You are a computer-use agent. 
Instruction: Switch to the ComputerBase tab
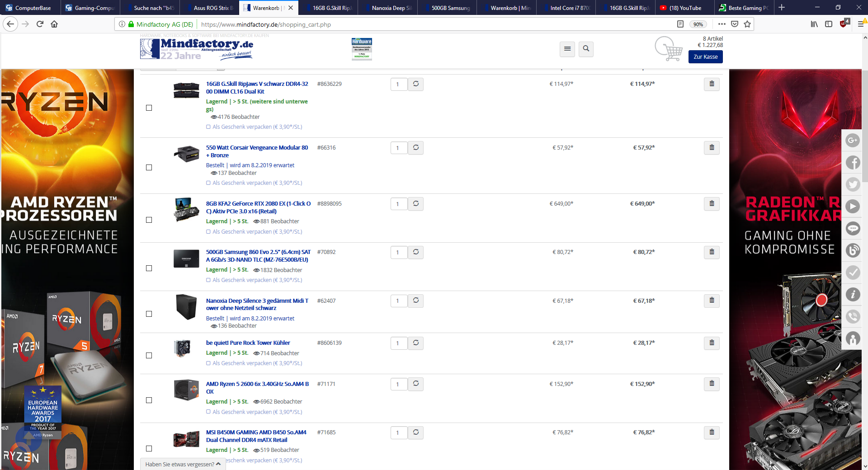click(30, 8)
